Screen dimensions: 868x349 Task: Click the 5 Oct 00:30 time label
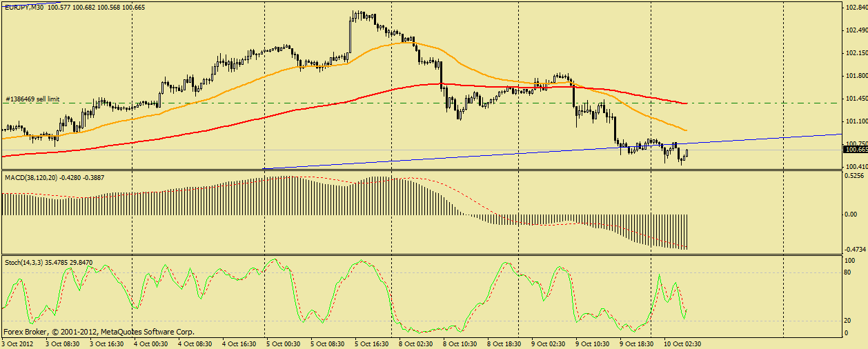pos(283,343)
